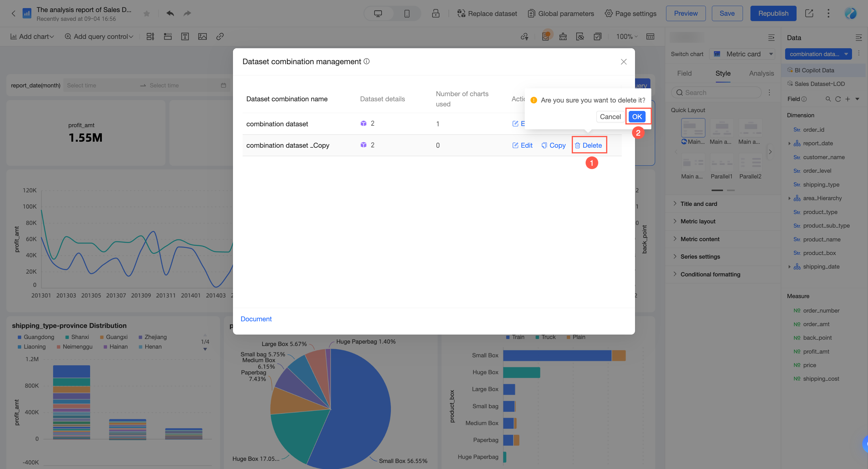Screen dimensions: 868x469
Task: Click the redo arrow icon
Action: [x=187, y=13]
